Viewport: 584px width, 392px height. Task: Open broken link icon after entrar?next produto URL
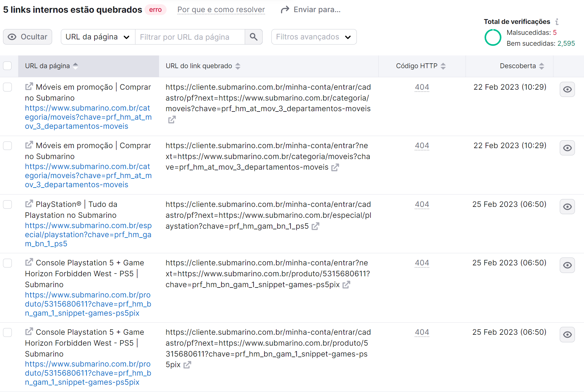point(346,285)
